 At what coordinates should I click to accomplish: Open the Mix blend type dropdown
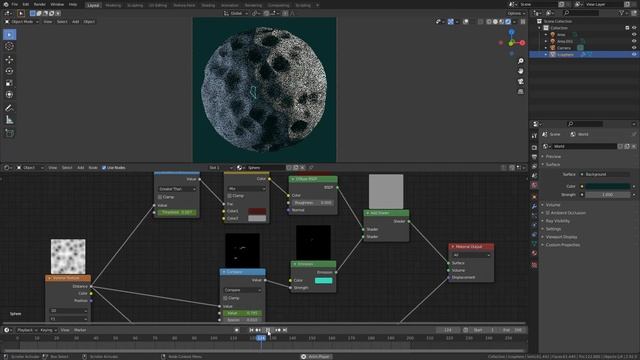coord(247,189)
